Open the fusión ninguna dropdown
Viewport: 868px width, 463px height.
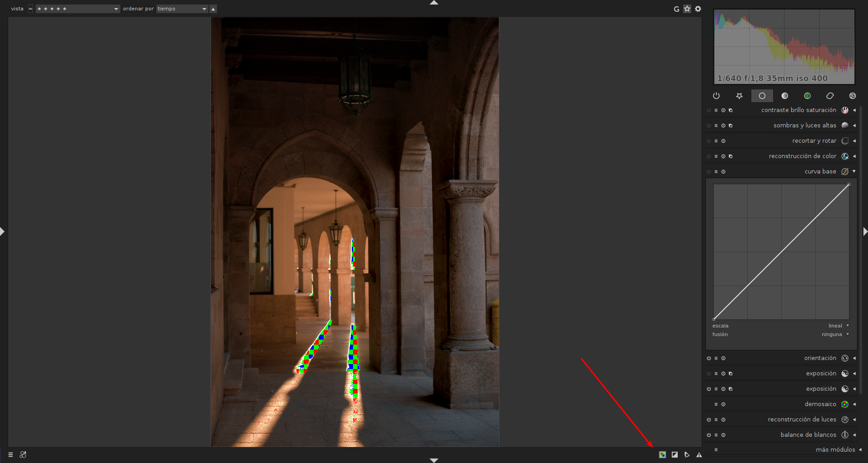(781, 334)
